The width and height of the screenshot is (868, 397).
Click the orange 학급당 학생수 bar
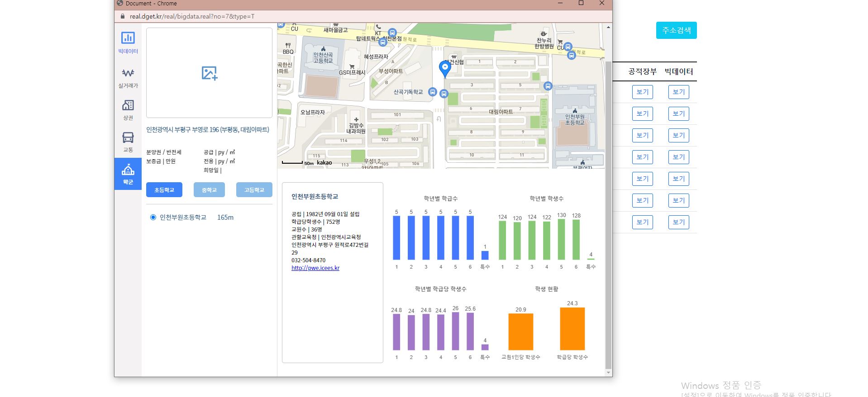click(x=572, y=329)
